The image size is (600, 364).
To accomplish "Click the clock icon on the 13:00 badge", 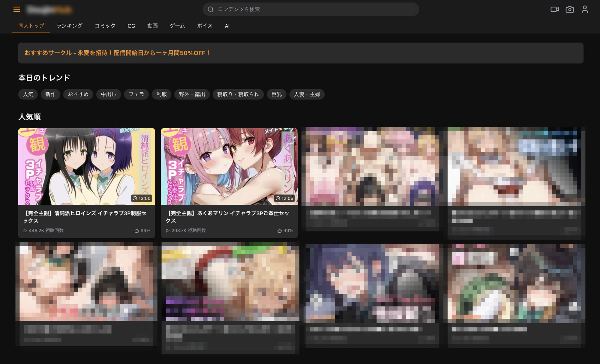I will 135,198.
